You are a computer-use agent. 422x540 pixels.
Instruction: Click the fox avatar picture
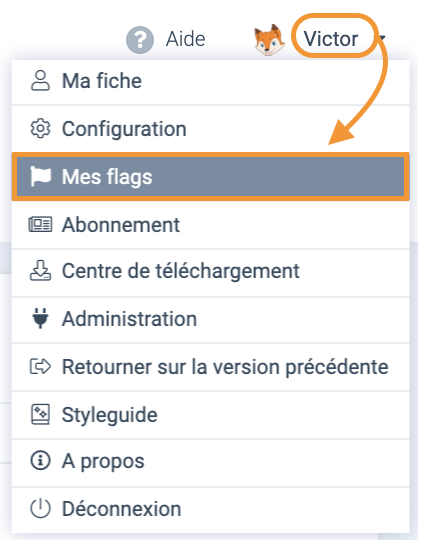269,40
